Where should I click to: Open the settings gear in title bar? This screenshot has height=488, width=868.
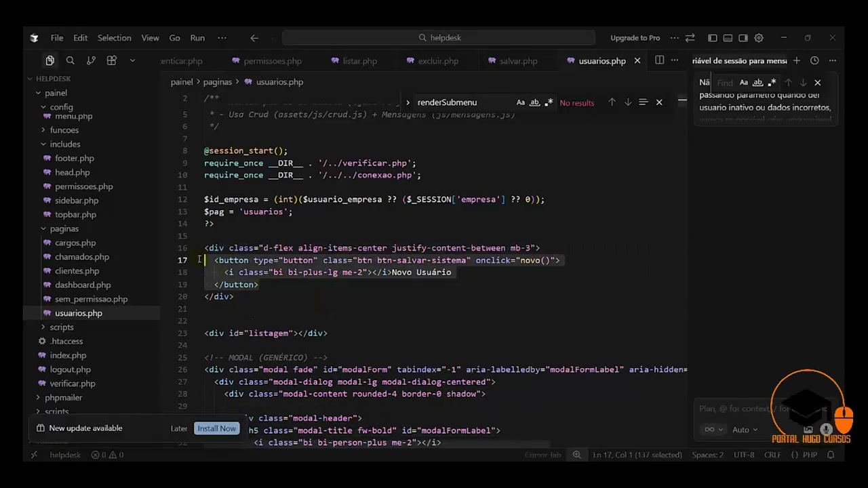coord(759,38)
